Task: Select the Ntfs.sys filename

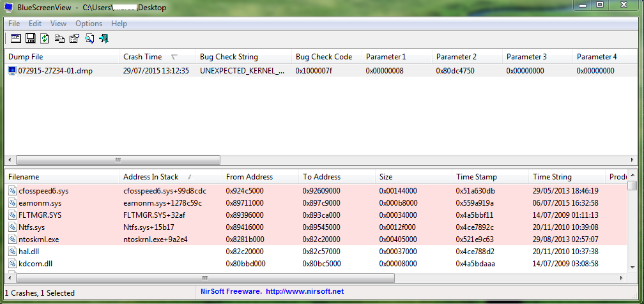Action: point(32,227)
